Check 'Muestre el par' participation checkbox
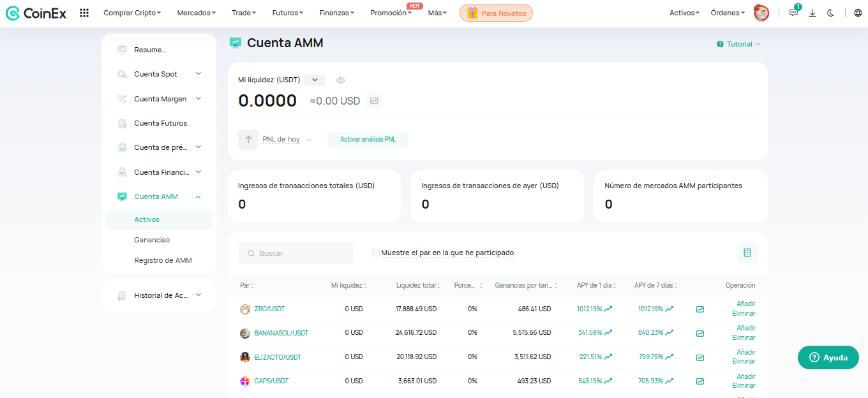The height and width of the screenshot is (398, 868). pyautogui.click(x=376, y=253)
